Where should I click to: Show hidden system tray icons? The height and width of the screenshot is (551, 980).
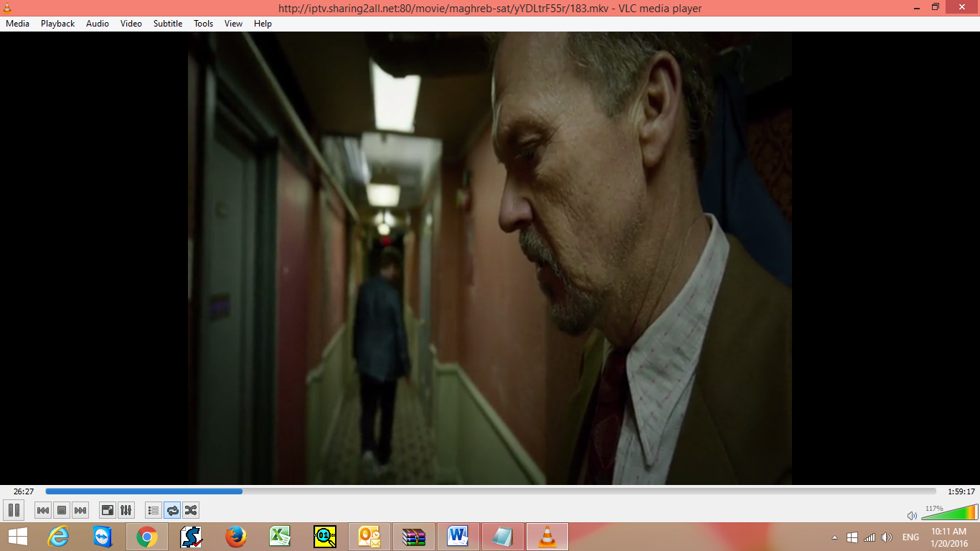point(834,537)
